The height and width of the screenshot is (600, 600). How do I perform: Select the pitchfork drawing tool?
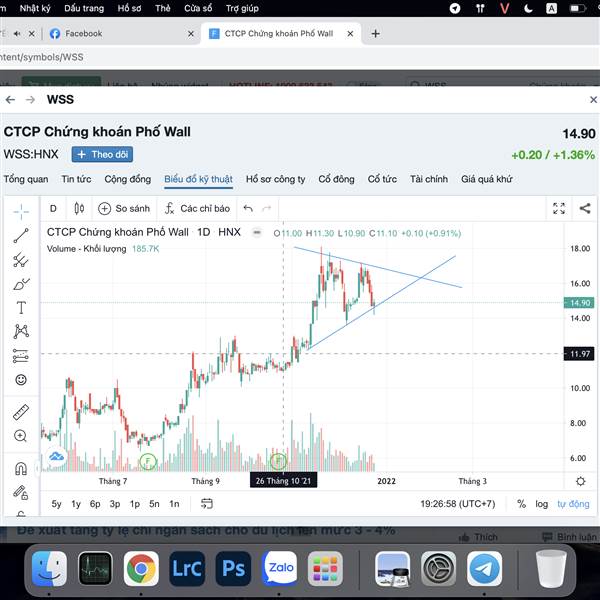click(21, 260)
